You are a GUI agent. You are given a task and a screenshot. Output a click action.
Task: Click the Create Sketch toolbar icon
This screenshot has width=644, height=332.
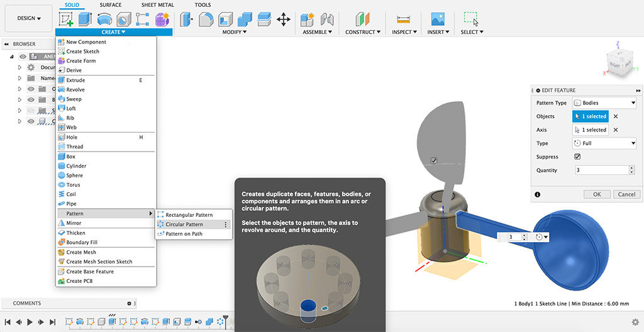(66, 19)
